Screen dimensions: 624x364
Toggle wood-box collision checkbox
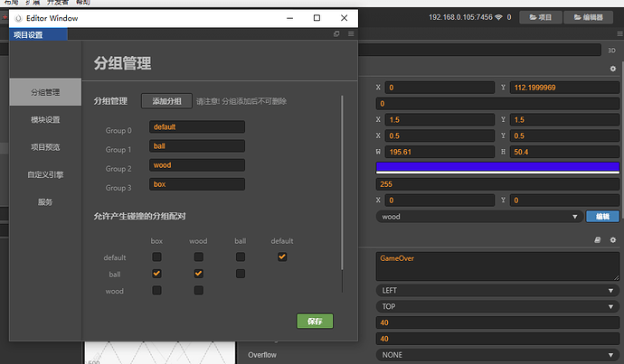tap(156, 291)
